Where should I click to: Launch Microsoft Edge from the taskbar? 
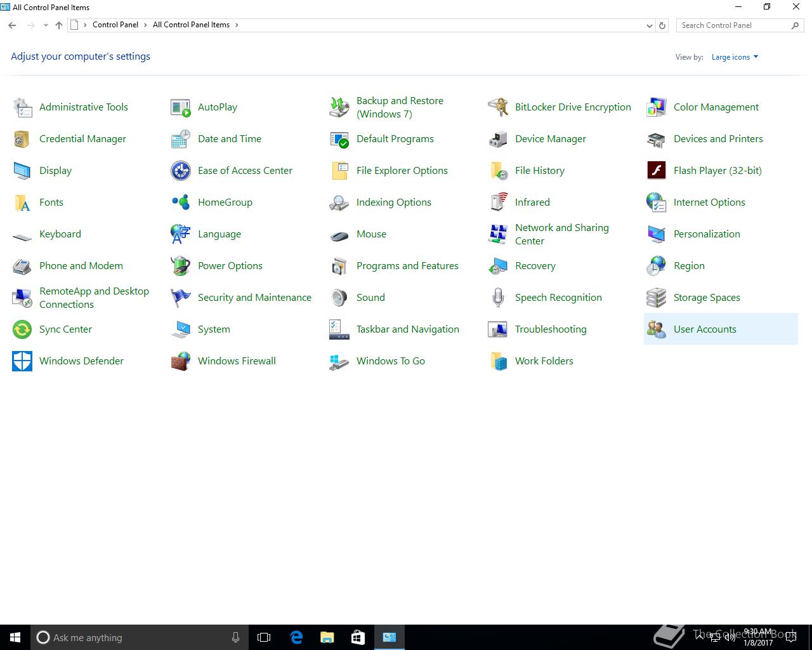[296, 637]
